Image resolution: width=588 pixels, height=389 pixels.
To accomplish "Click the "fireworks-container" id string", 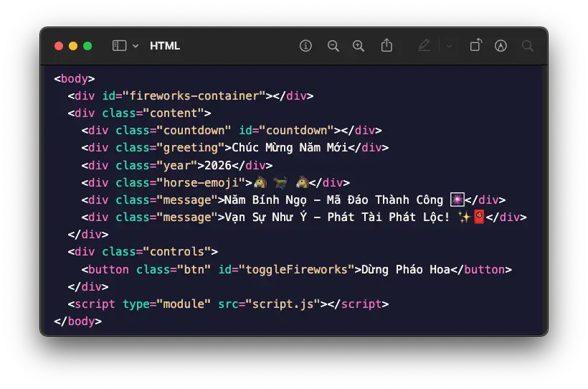I will coord(194,96).
